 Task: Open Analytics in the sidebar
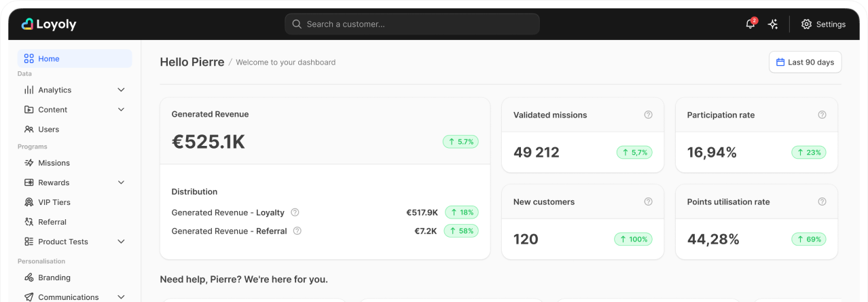(x=75, y=90)
